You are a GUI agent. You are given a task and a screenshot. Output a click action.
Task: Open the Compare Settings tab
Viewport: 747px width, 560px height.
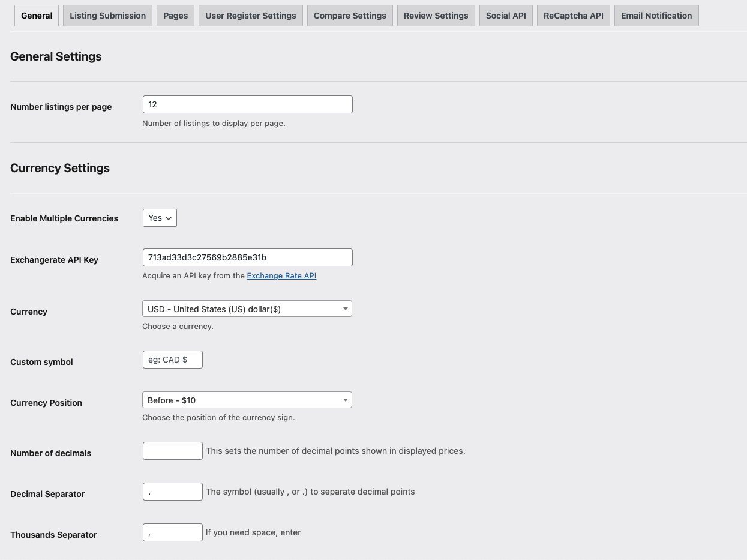[350, 16]
